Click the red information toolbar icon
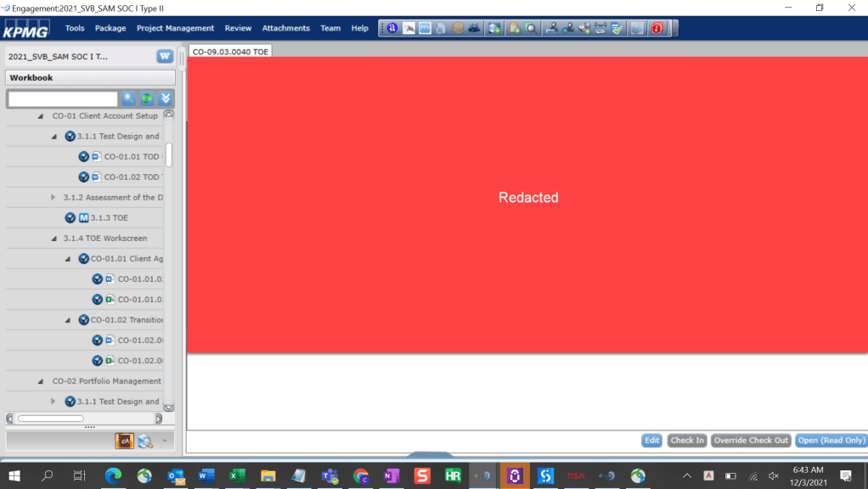 click(657, 28)
